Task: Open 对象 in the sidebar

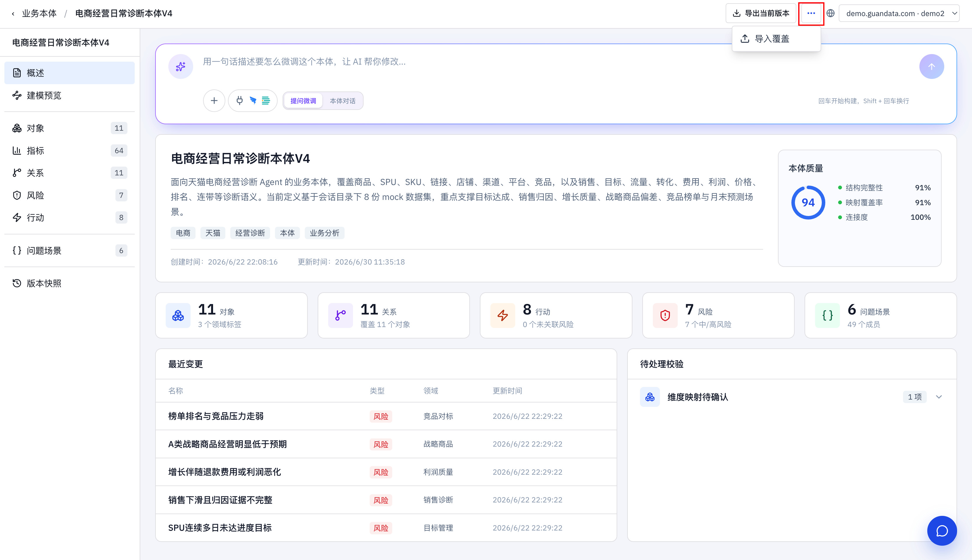Action: (x=70, y=128)
